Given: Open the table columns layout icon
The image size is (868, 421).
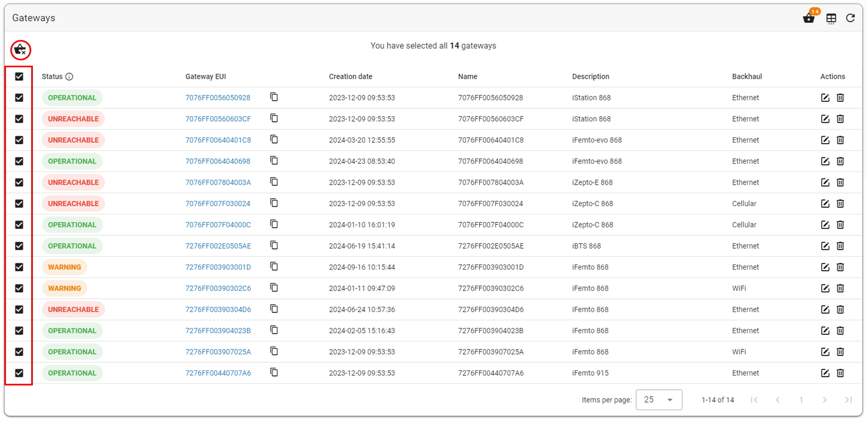Looking at the screenshot, I should tap(831, 18).
